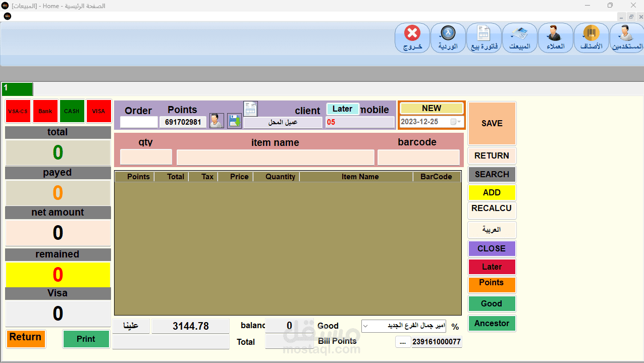Choose the red VISA payment button
644x363 pixels.
pyautogui.click(x=98, y=111)
